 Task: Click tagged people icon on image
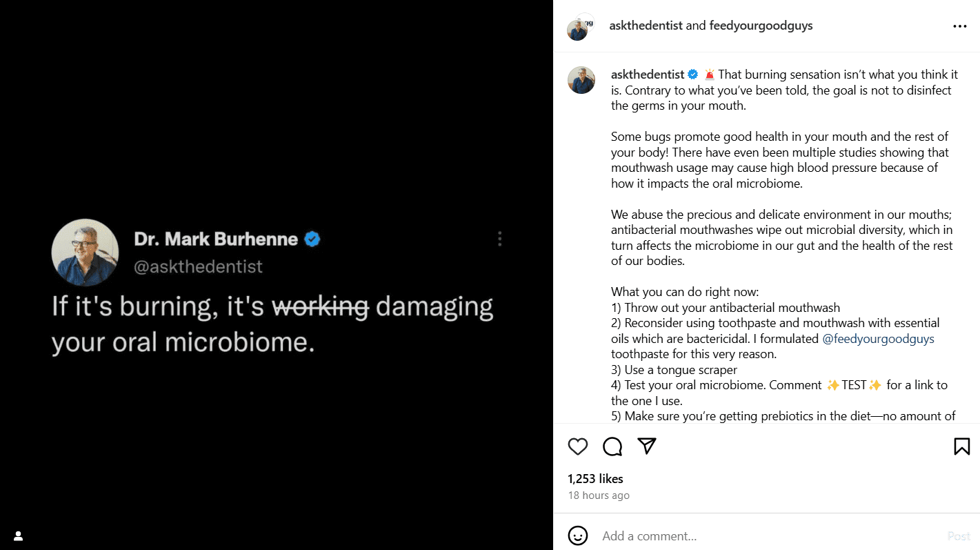click(19, 536)
